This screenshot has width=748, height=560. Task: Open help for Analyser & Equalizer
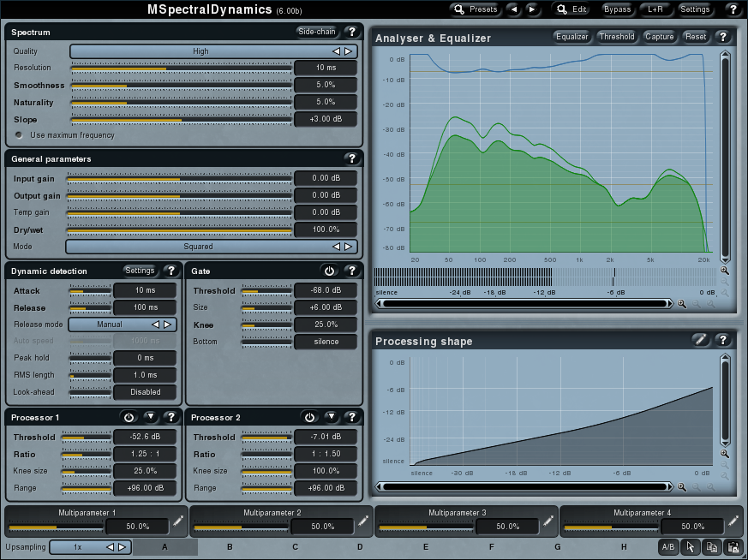(x=722, y=37)
